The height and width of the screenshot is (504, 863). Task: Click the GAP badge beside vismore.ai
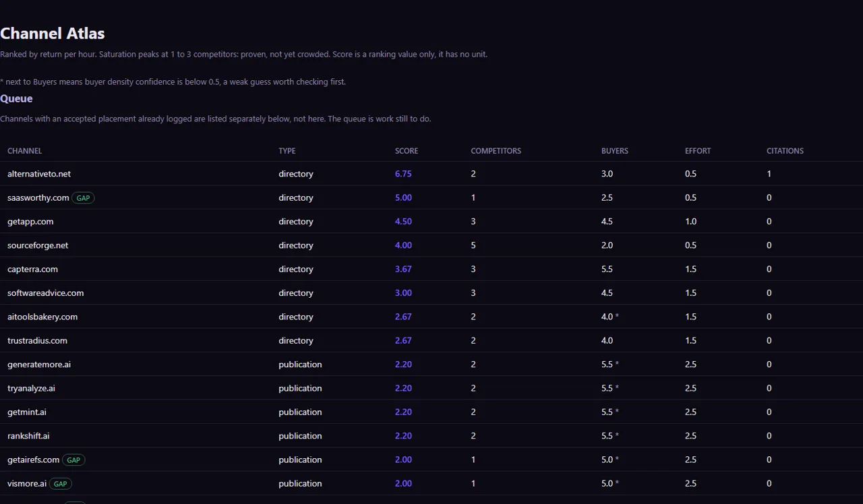pyautogui.click(x=61, y=484)
